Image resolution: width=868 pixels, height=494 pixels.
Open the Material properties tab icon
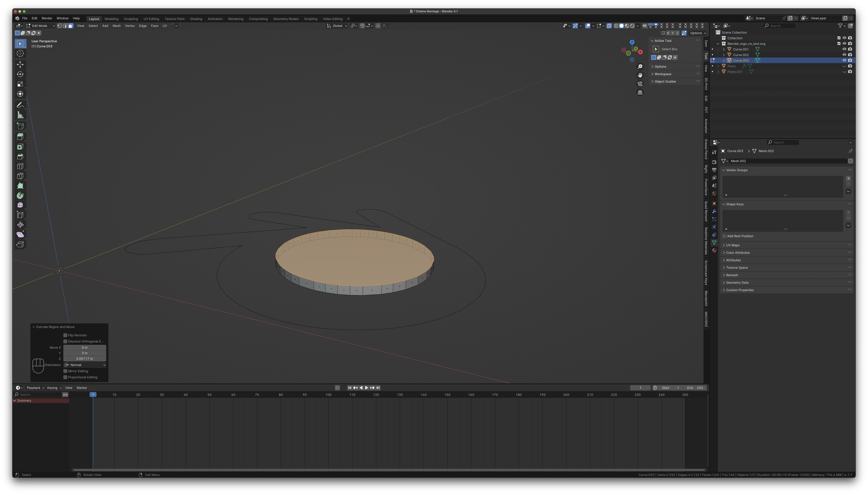(714, 250)
